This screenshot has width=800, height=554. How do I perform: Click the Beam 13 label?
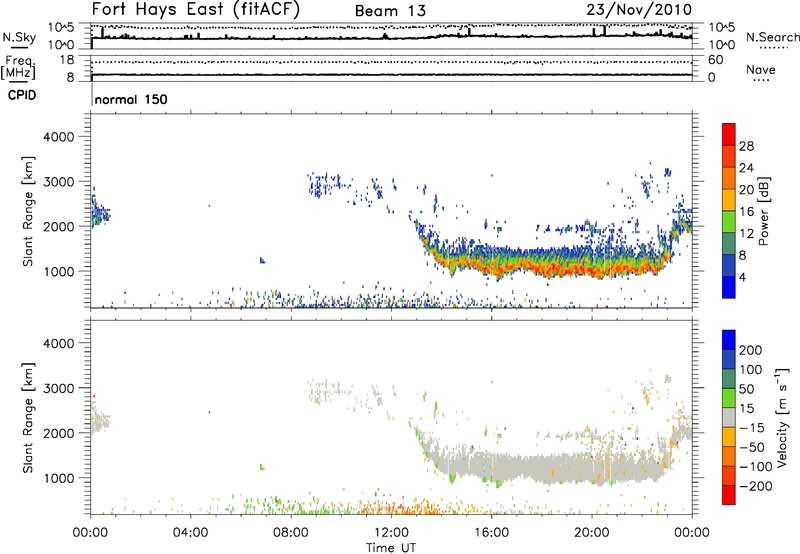(x=390, y=11)
